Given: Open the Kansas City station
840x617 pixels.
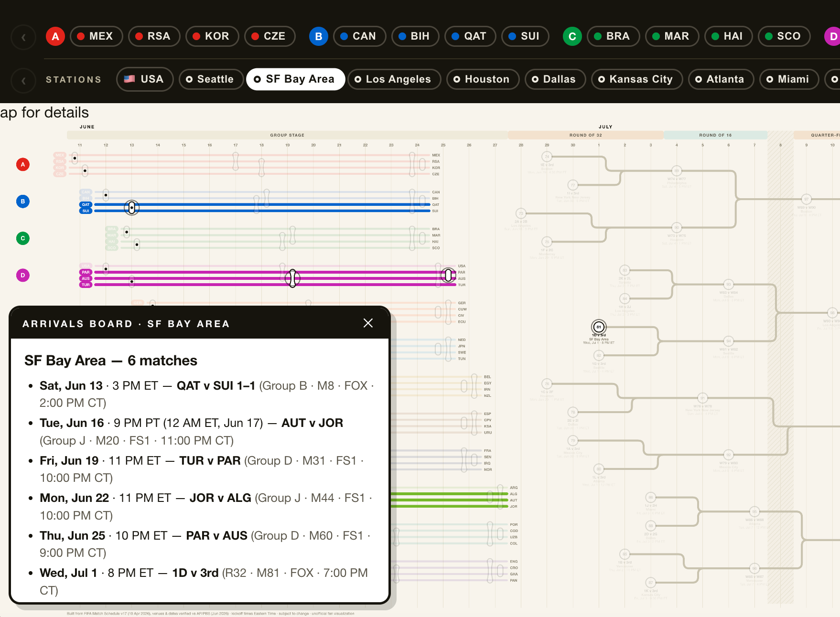Looking at the screenshot, I should pos(637,79).
